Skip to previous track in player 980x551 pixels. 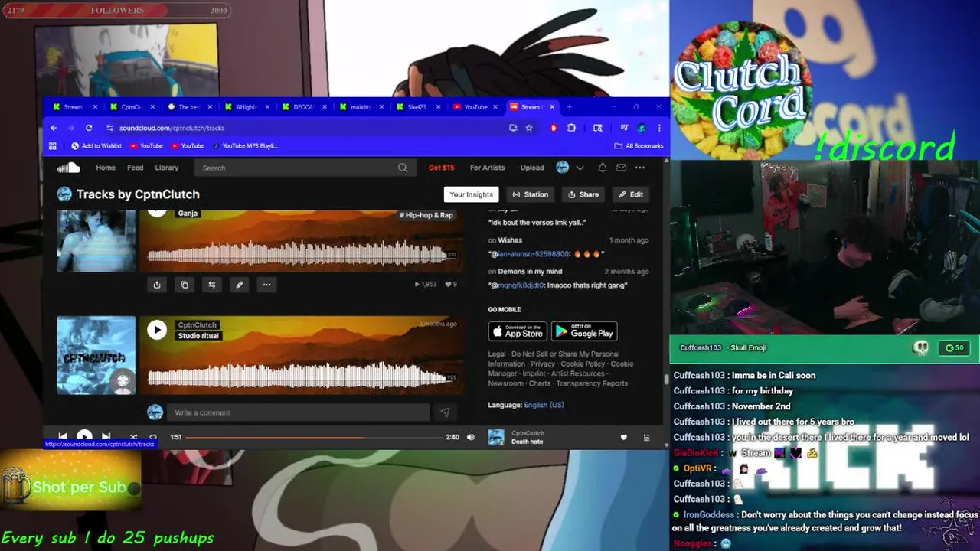pyautogui.click(x=63, y=437)
